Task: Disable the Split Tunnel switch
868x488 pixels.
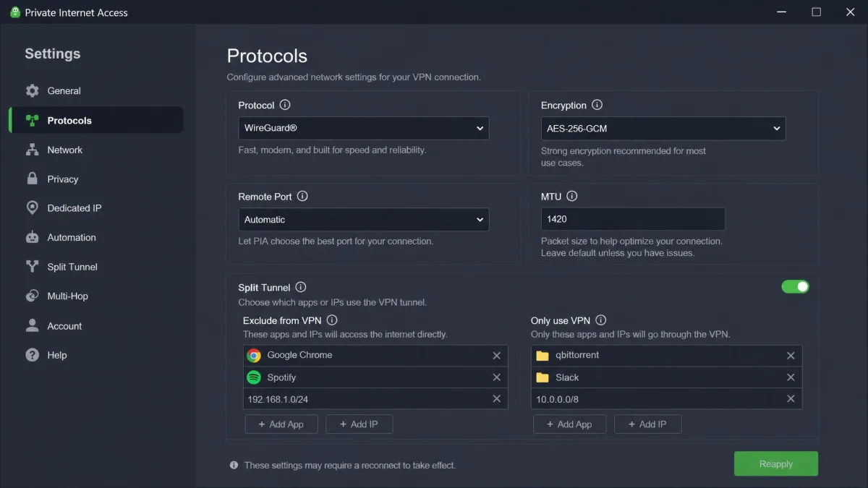Action: click(795, 287)
